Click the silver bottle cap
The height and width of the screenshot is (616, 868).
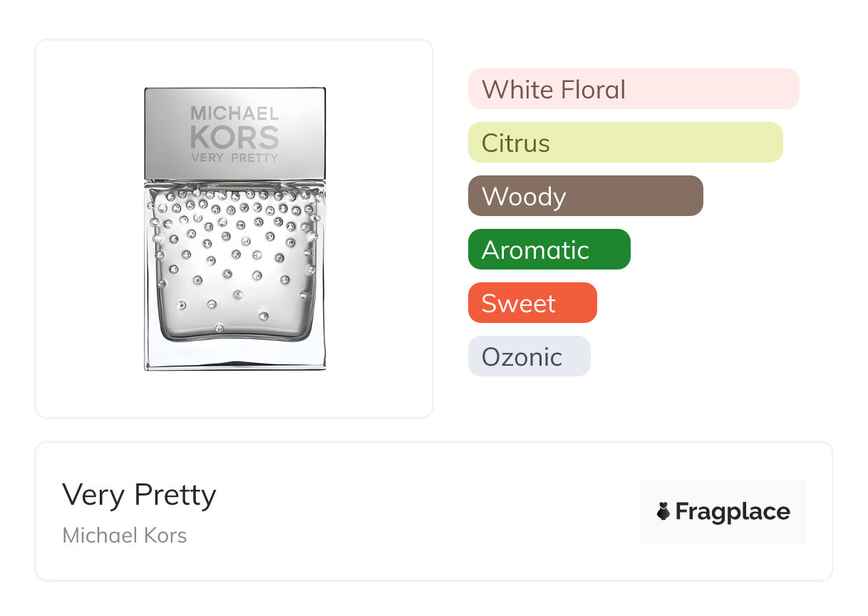234,133
